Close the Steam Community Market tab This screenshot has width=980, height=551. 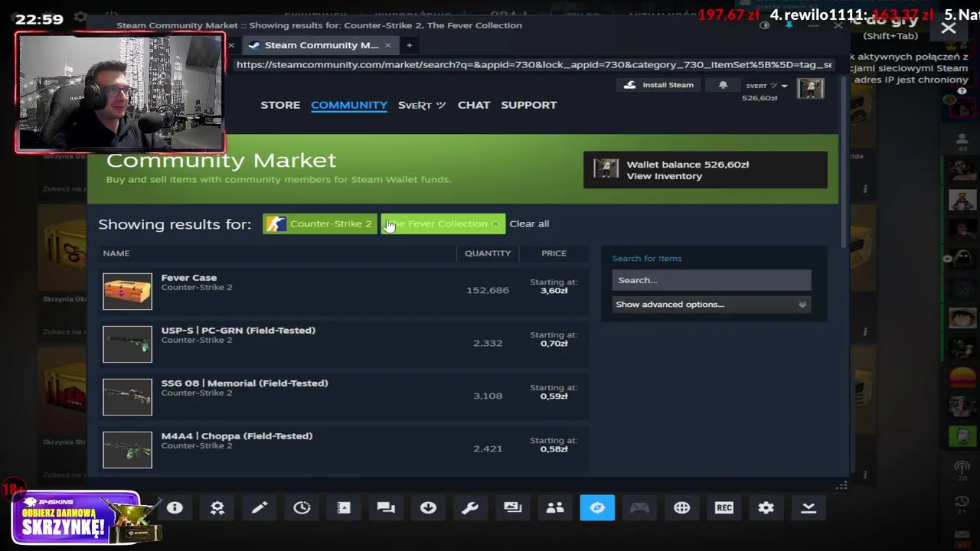click(387, 45)
